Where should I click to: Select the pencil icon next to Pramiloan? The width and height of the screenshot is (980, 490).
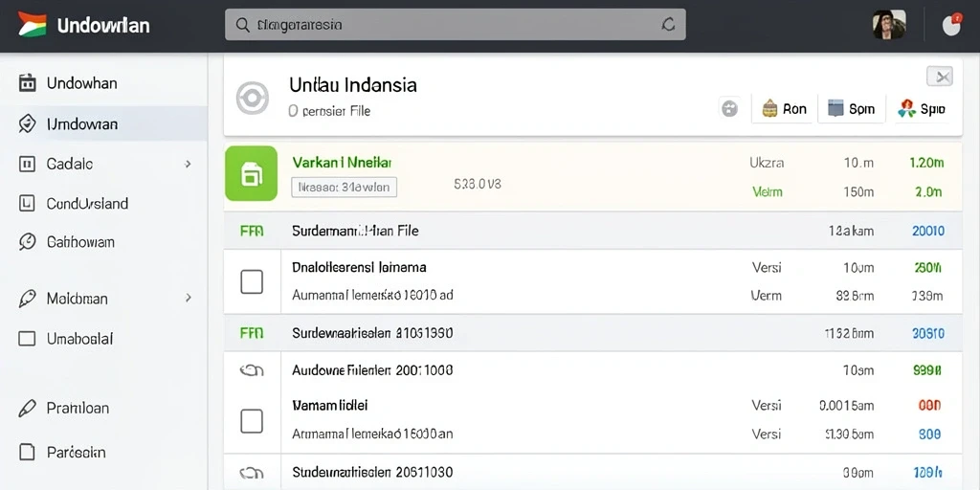(x=27, y=409)
